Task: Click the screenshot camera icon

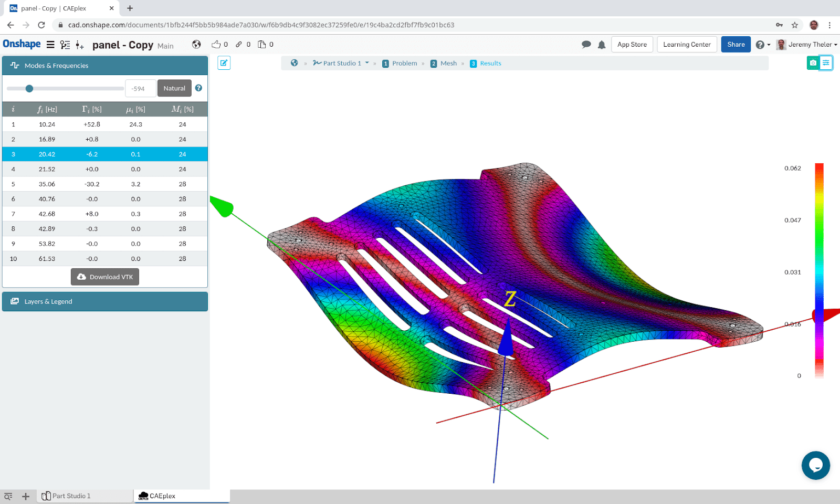Action: (813, 63)
